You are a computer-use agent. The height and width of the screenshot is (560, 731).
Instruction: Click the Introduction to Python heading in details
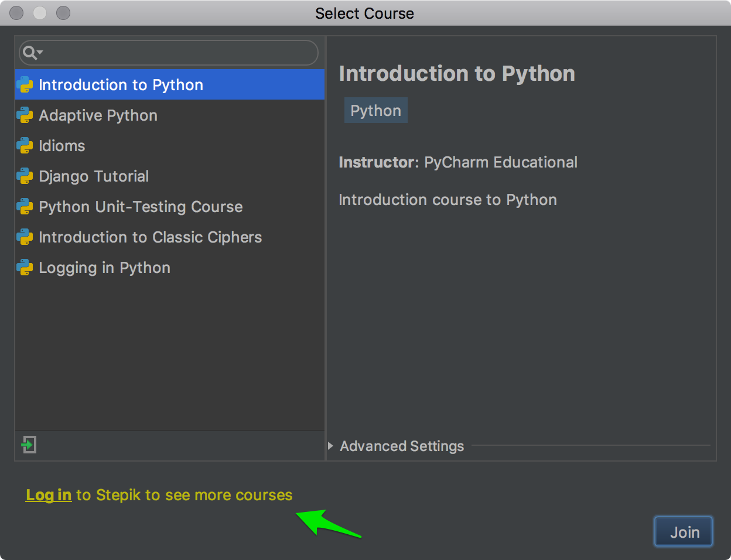(457, 74)
